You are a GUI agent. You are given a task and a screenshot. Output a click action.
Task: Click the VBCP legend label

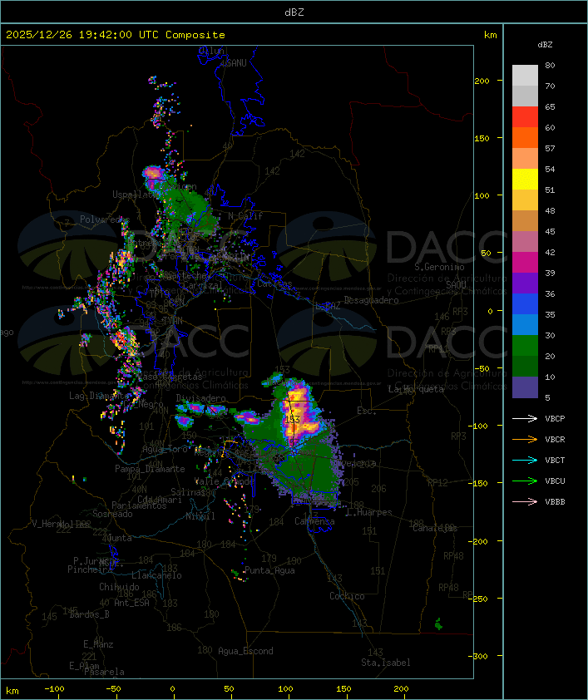click(x=555, y=418)
